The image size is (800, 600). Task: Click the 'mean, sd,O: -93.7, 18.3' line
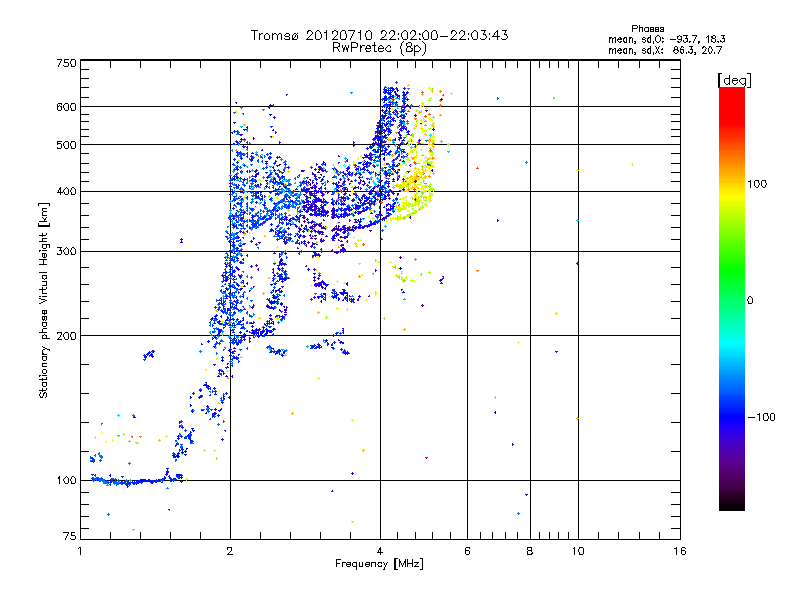[666, 39]
